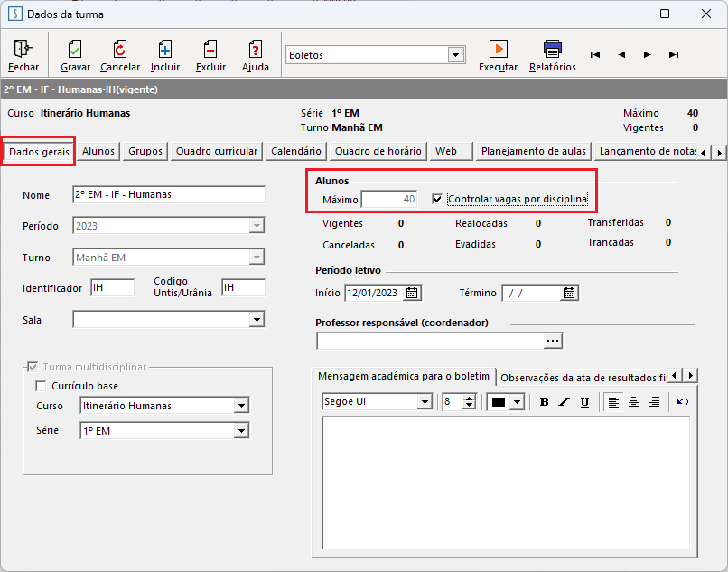Click the font size value field

(453, 402)
